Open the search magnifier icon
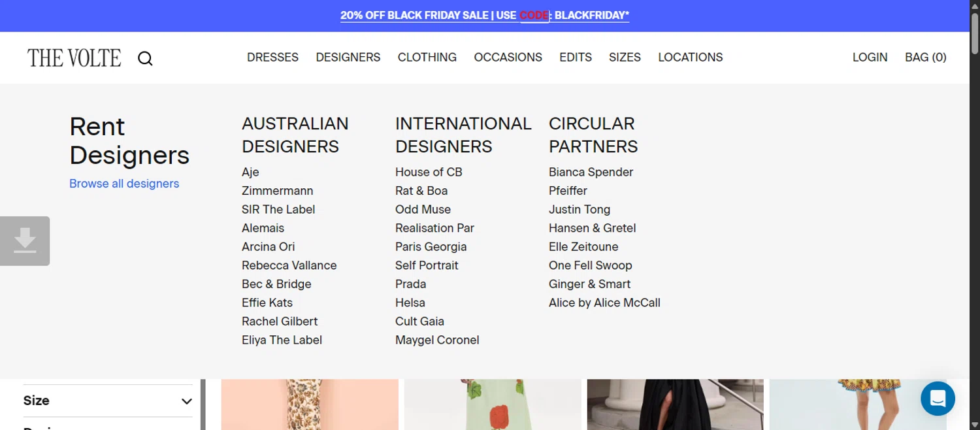The height and width of the screenshot is (430, 980). [x=145, y=58]
